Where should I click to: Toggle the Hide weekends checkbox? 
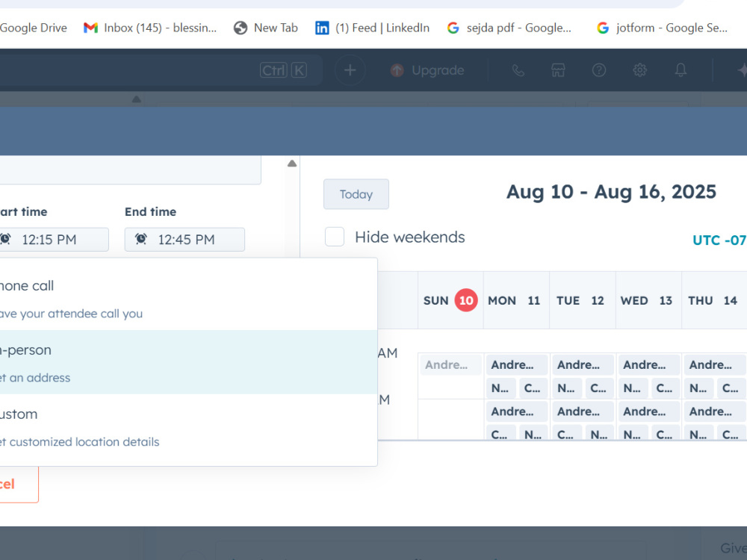coord(335,237)
